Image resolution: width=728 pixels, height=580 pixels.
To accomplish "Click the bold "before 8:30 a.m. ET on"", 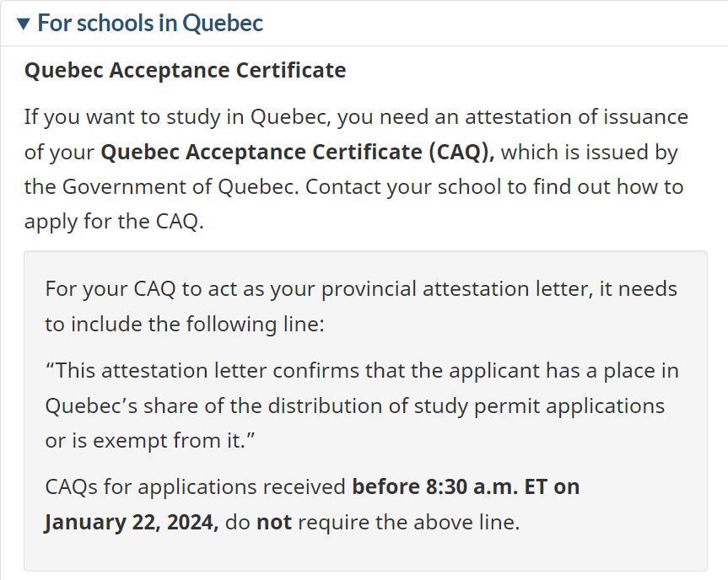I will [x=466, y=487].
